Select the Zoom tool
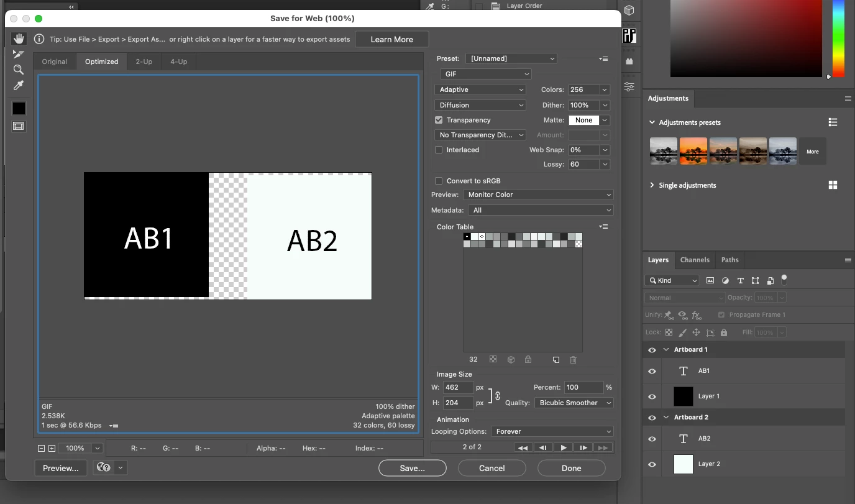Viewport: 855px width, 504px height. click(x=19, y=70)
